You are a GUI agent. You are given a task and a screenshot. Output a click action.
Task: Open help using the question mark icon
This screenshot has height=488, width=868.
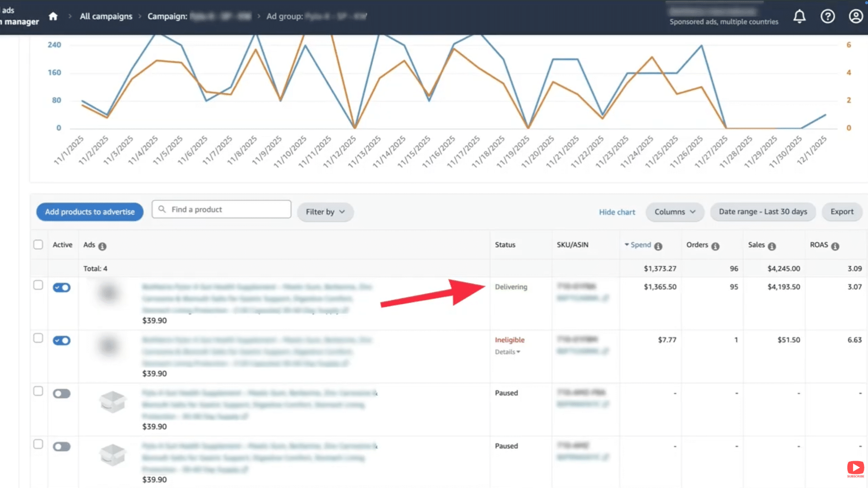pyautogui.click(x=828, y=16)
